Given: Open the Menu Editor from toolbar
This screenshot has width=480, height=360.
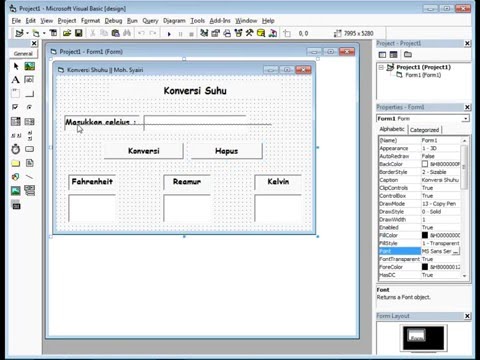Looking at the screenshot, I should tap(53, 33).
